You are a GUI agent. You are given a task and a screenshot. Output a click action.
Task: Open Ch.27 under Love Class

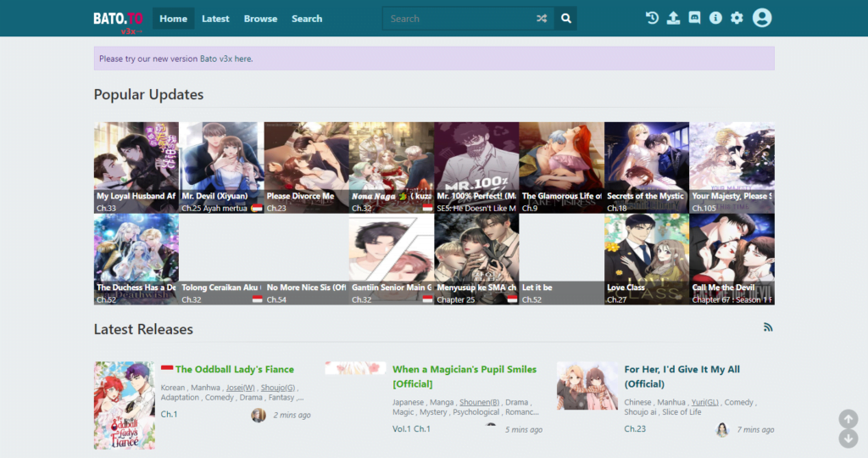coord(617,299)
